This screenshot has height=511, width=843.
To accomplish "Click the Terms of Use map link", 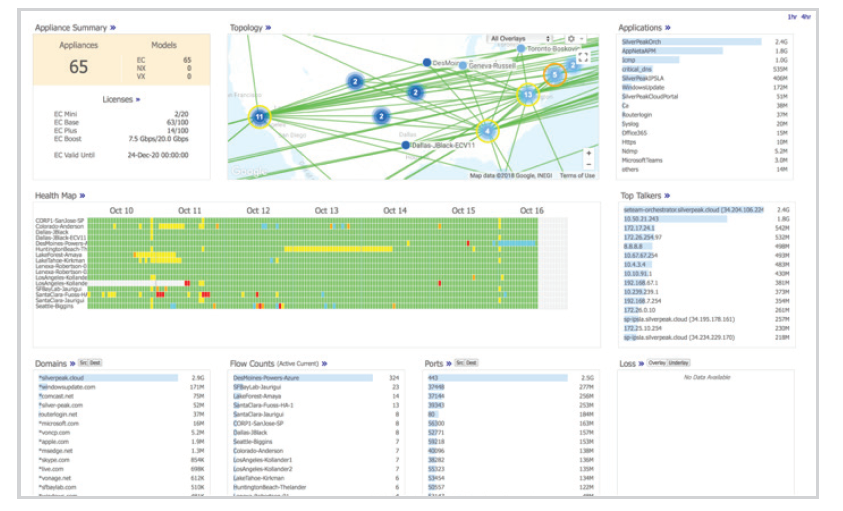I will tap(577, 176).
